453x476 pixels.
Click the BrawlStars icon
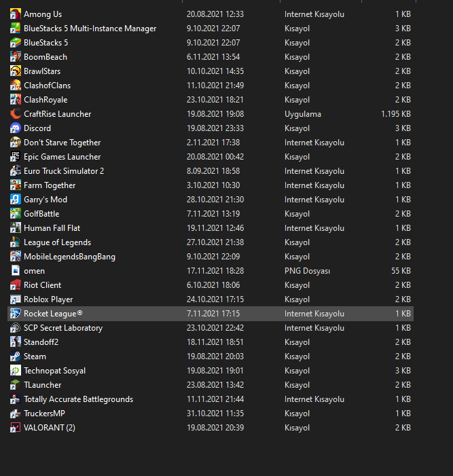click(16, 71)
